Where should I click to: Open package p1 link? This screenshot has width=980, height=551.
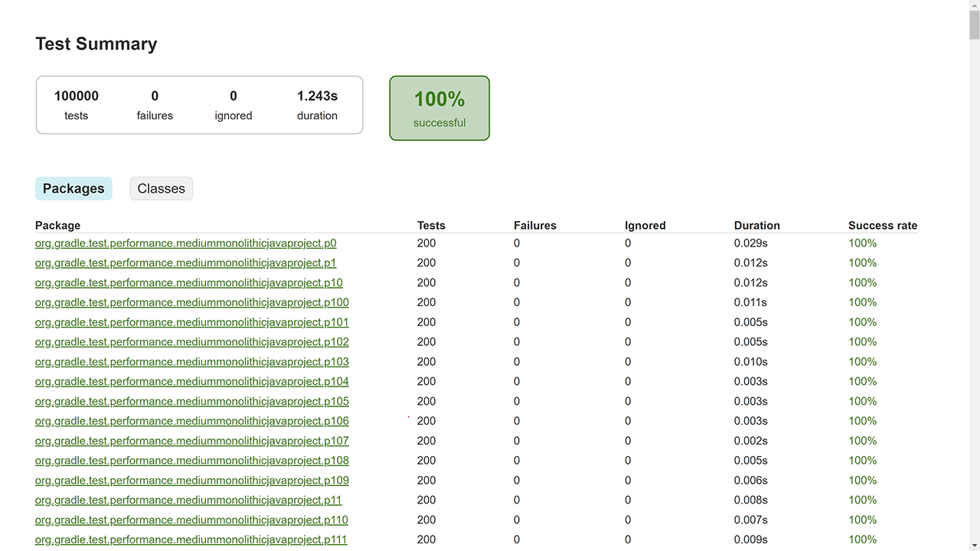pyautogui.click(x=185, y=263)
